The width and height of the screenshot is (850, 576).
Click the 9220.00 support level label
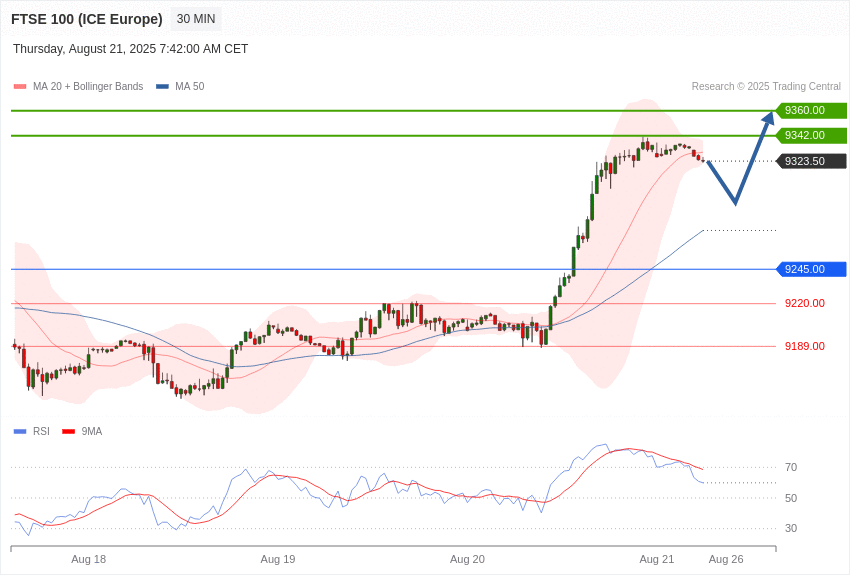coord(804,303)
